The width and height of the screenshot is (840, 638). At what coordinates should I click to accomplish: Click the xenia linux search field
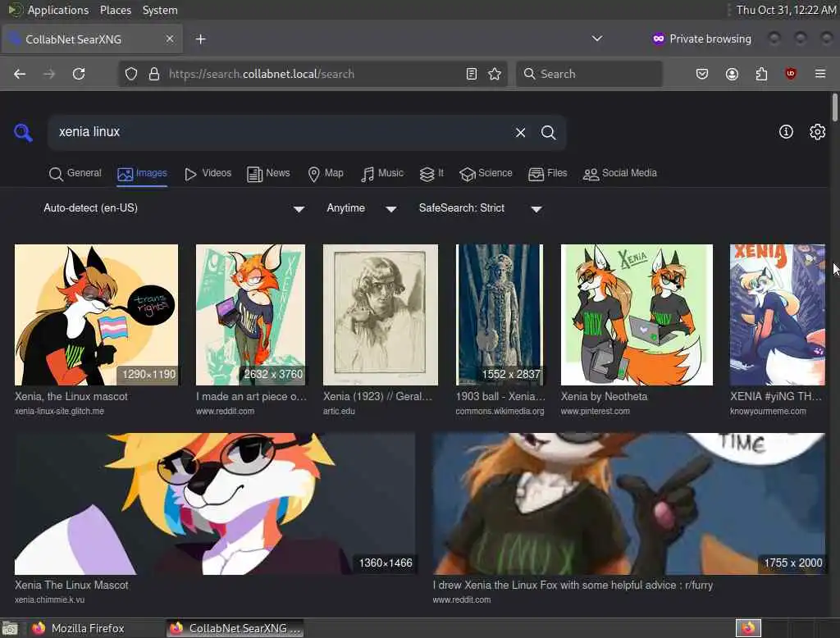pyautogui.click(x=281, y=132)
